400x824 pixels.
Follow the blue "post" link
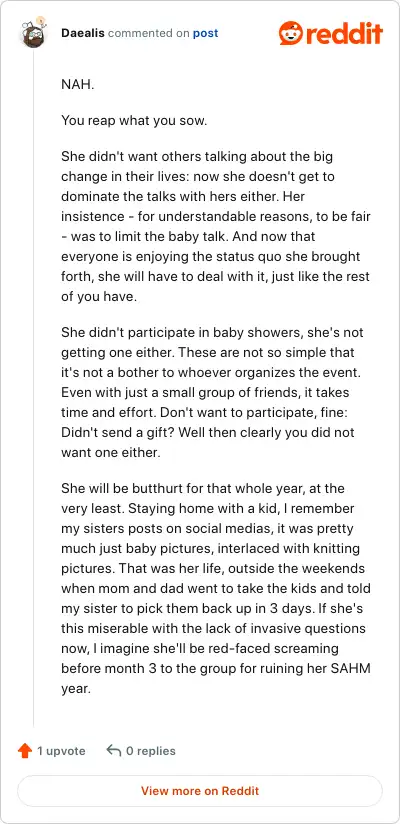[x=206, y=33]
